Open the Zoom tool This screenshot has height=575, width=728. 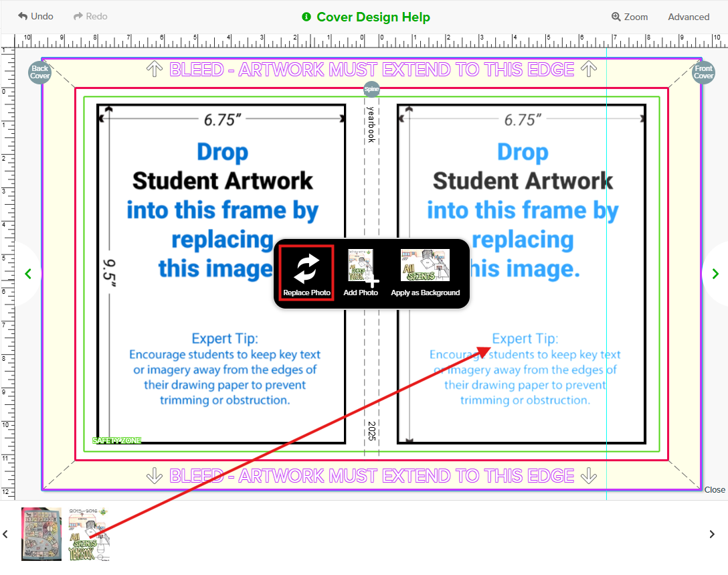pos(630,17)
